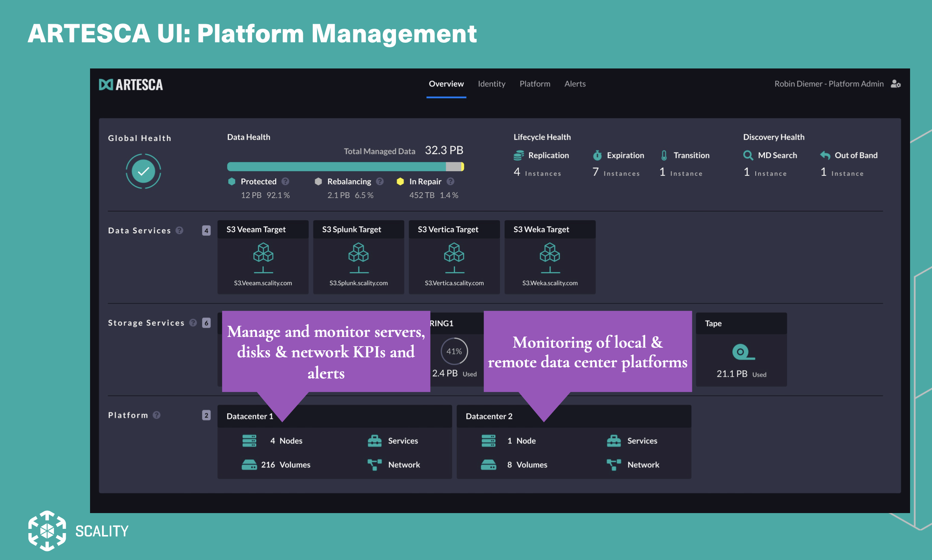Click the Expiration stopwatch icon
The image size is (932, 560).
point(597,155)
